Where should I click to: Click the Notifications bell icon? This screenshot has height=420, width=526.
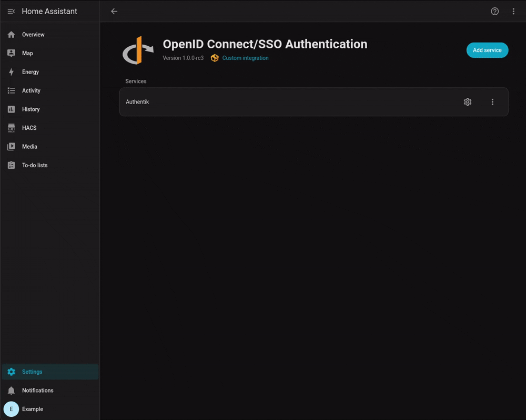click(12, 391)
